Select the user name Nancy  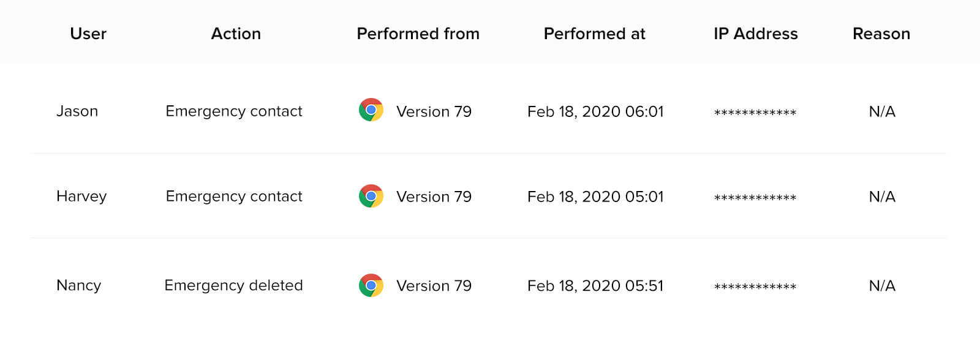[x=78, y=285]
